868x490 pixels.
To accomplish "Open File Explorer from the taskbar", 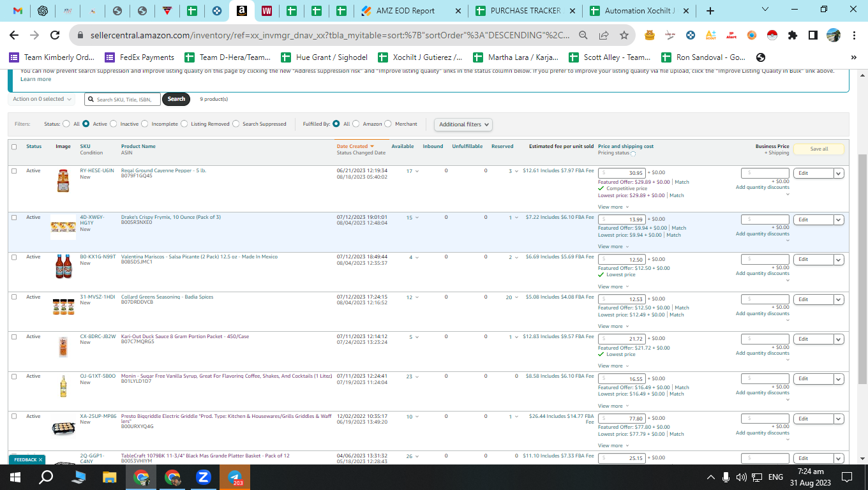I will coord(110,477).
